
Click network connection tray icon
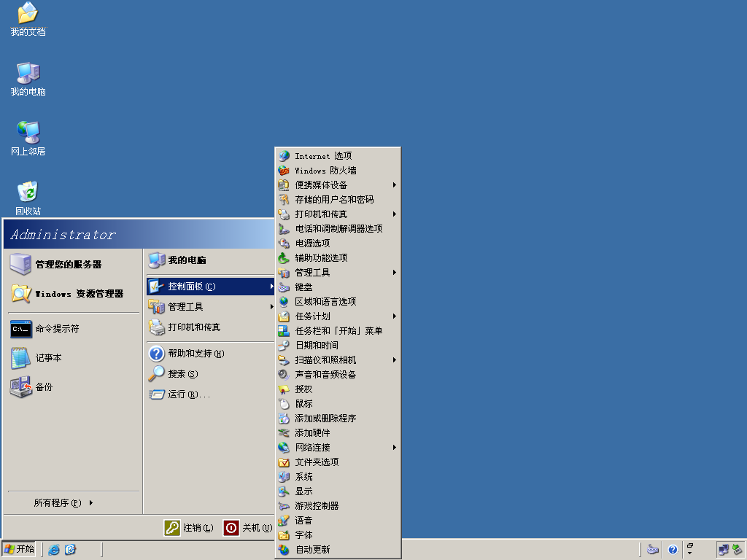[x=723, y=550]
